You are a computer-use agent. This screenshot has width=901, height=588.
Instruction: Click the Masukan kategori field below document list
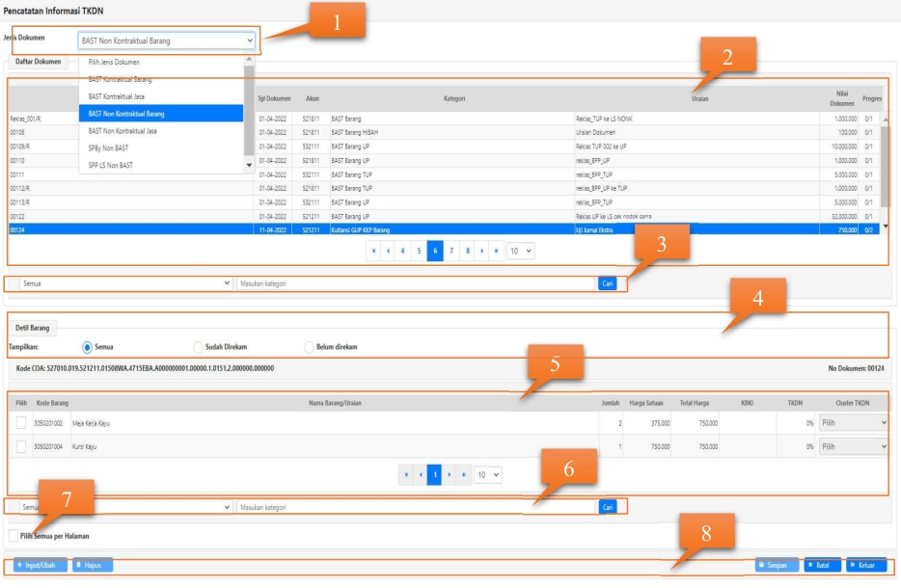click(x=415, y=283)
